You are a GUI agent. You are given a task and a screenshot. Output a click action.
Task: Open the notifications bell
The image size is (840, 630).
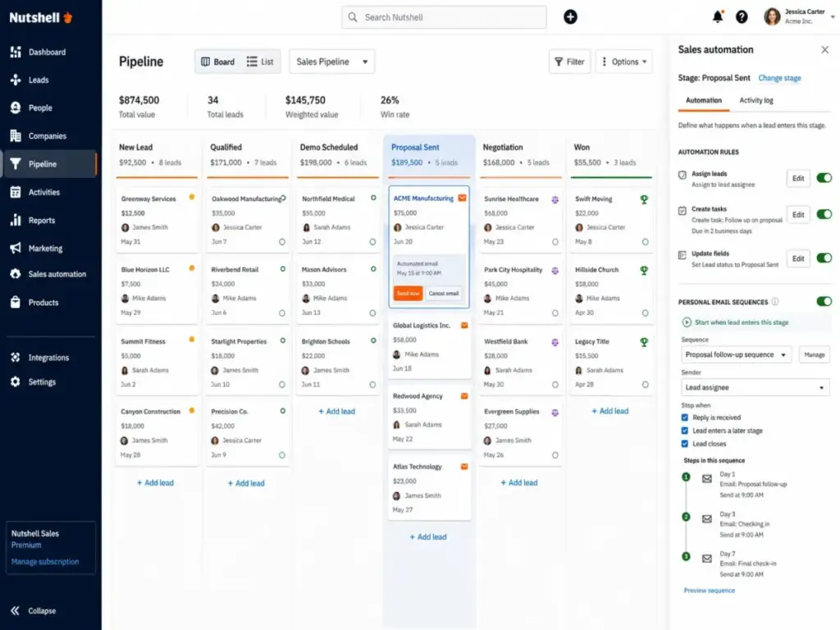point(718,17)
